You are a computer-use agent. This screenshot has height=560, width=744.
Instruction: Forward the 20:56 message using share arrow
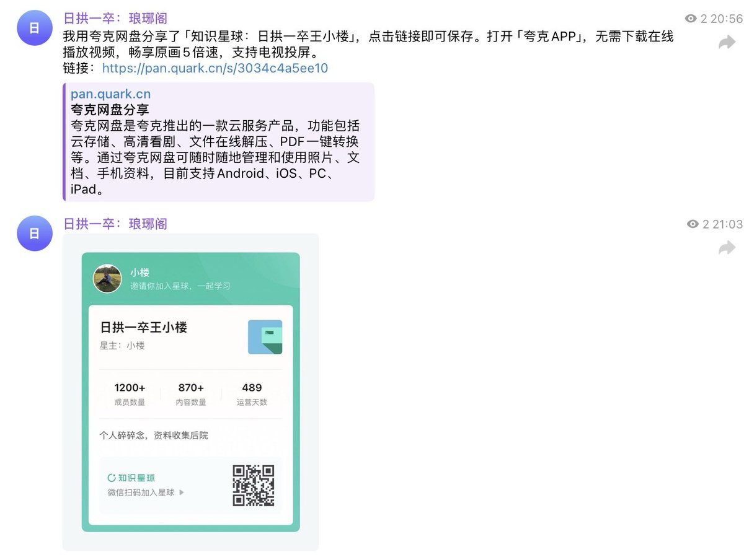727,42
